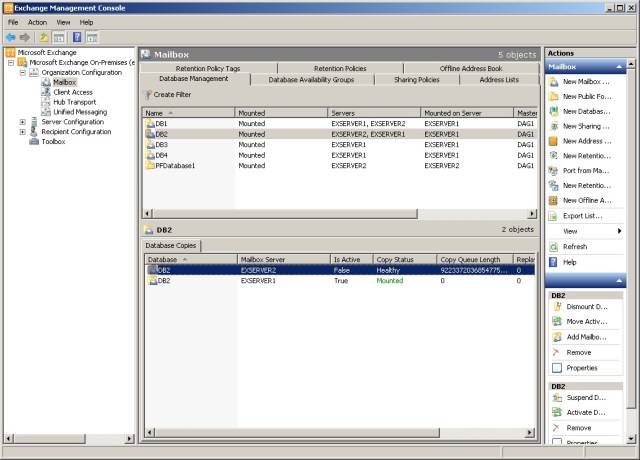This screenshot has width=640, height=460.
Task: Click the Up One Level toolbar icon
Action: tap(43, 37)
